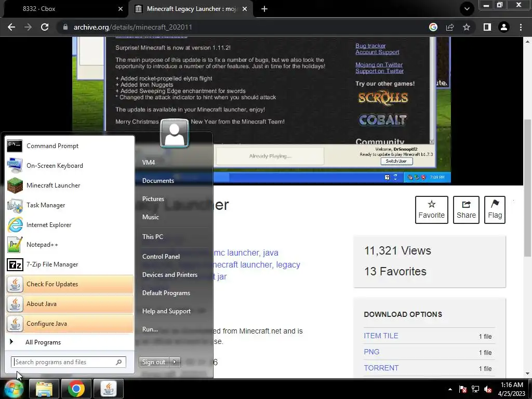Open Minecraft Launcher in Start menu
Viewport: 532px width, 399px height.
pos(70,185)
